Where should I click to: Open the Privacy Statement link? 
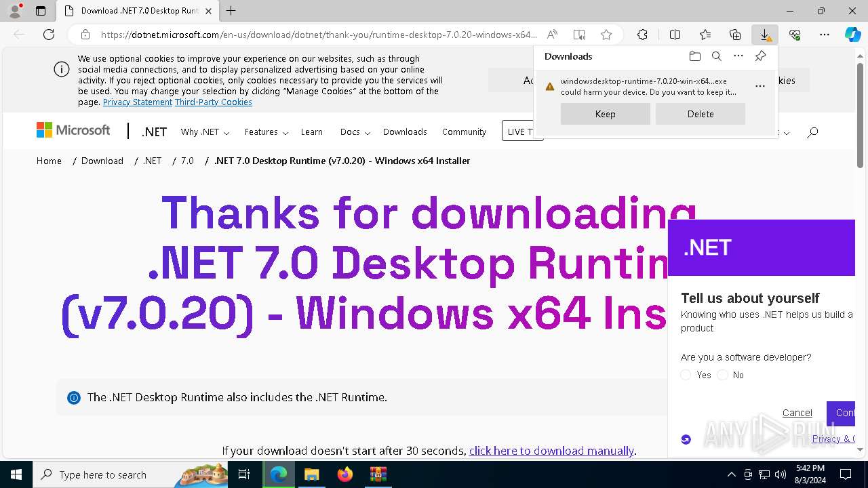(x=138, y=102)
